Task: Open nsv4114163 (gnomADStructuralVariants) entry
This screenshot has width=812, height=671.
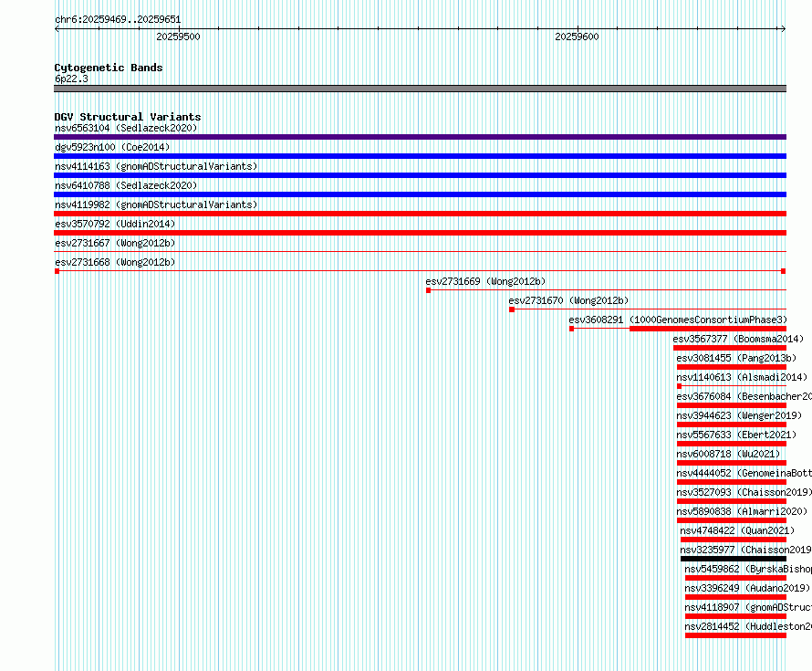Action: point(156,166)
